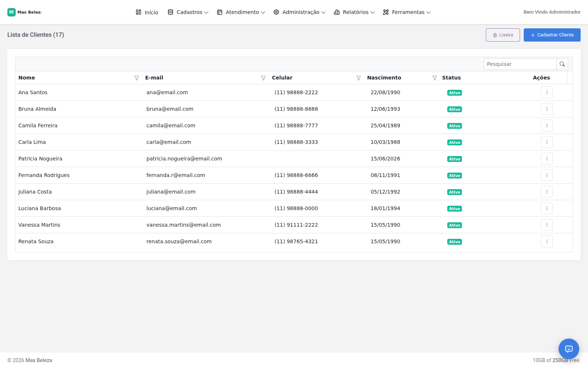This screenshot has height=368, width=588.
Task: Sort by Nome column header
Action: pyautogui.click(x=27, y=78)
